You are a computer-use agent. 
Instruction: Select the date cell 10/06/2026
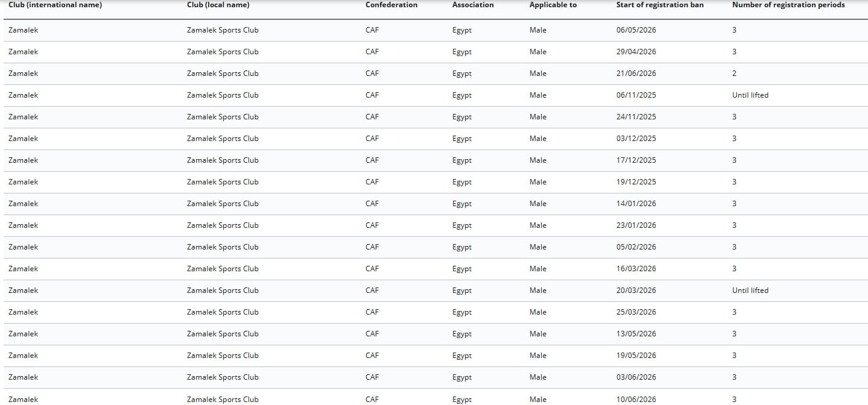coord(636,400)
